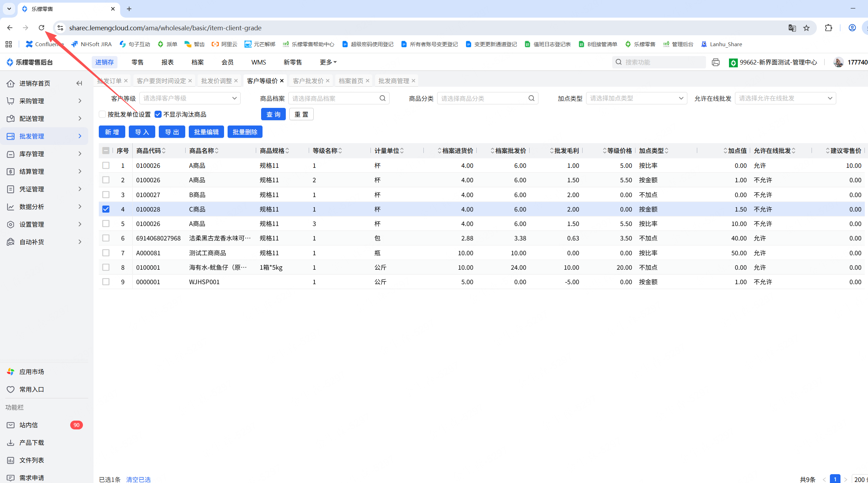
Task: Reload the page with browser refresh icon
Action: click(41, 28)
